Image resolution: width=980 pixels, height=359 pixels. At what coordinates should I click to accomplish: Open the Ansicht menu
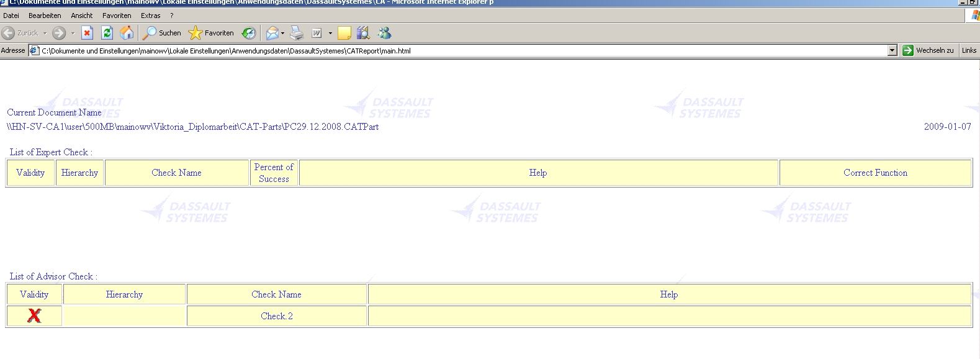(82, 16)
